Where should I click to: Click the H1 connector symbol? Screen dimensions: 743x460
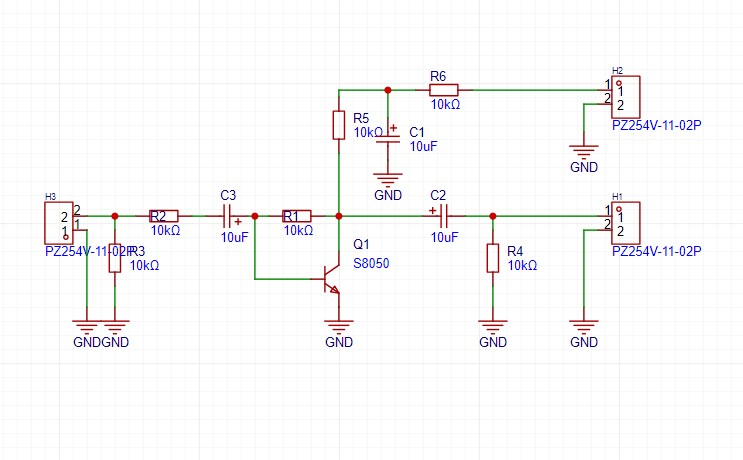pos(624,222)
